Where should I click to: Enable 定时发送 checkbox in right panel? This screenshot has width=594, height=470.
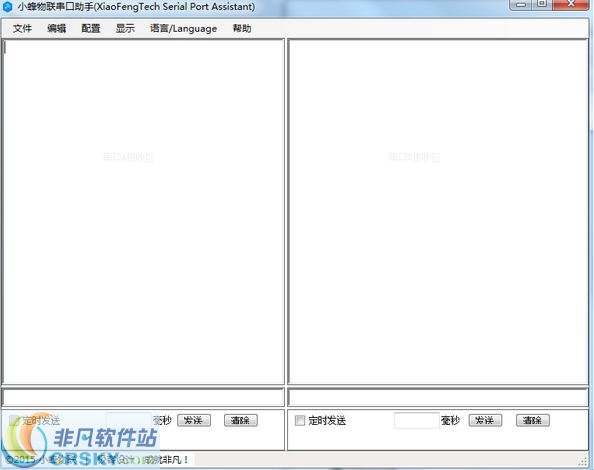coord(300,420)
